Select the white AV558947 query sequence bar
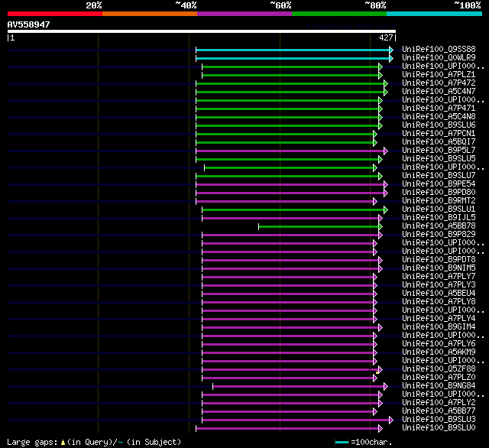The height and width of the screenshot is (448, 489). point(202,31)
